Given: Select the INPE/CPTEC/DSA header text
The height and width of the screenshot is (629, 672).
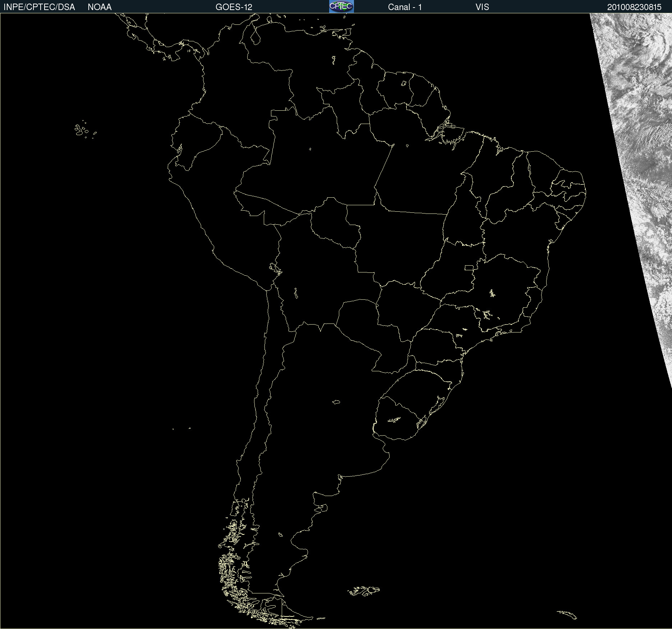Looking at the screenshot, I should (39, 7).
